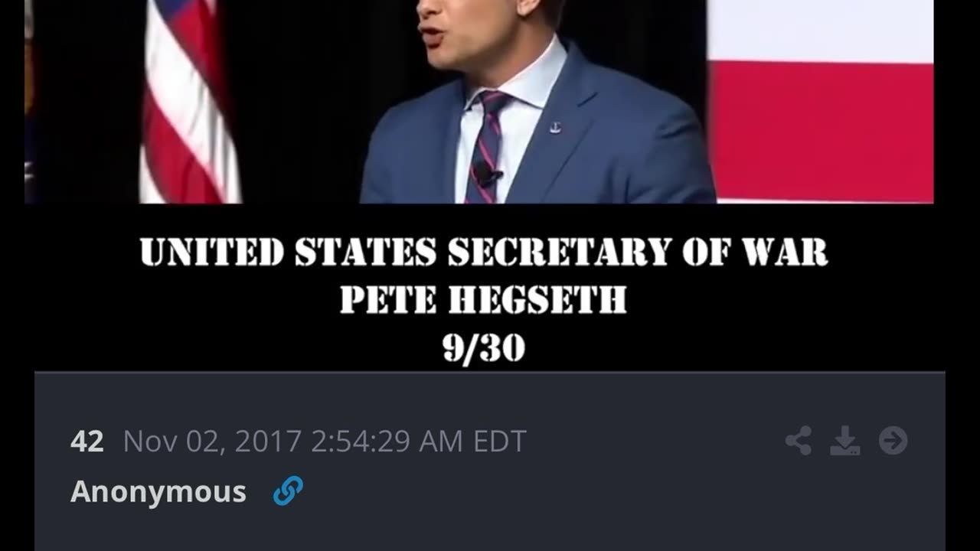Click the lapel pin on the blue suit
Screen dimensions: 980x551
555,127
